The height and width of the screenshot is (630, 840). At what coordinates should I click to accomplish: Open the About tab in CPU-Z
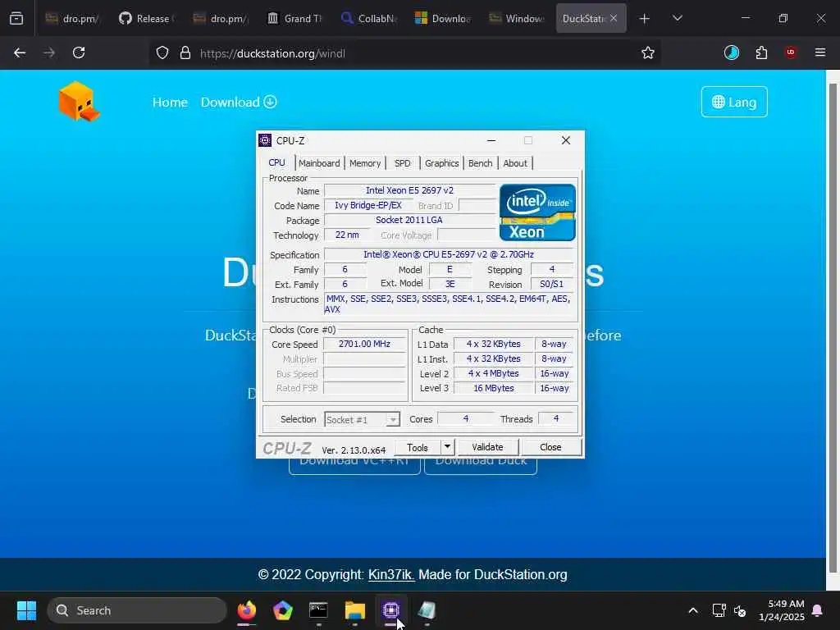click(x=515, y=163)
